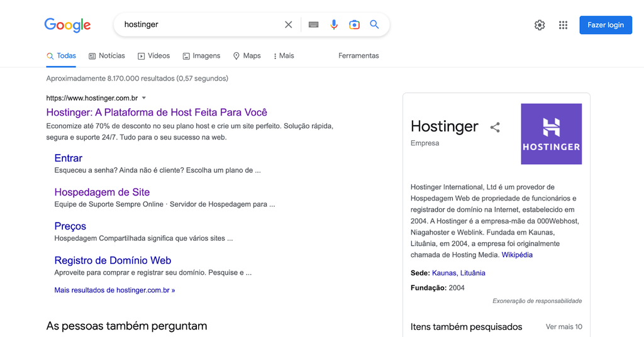Switch to Notícias tab
This screenshot has height=337, width=644.
tap(107, 56)
